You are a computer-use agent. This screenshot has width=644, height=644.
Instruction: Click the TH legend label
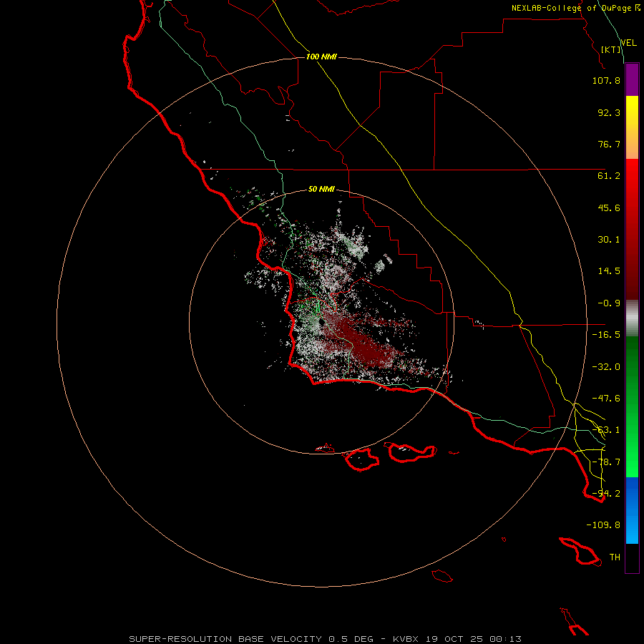point(615,557)
